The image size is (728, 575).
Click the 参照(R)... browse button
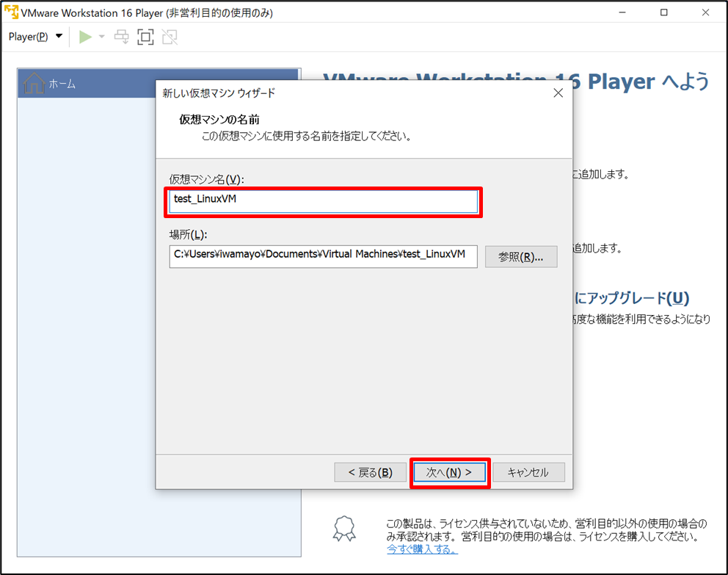click(x=521, y=257)
